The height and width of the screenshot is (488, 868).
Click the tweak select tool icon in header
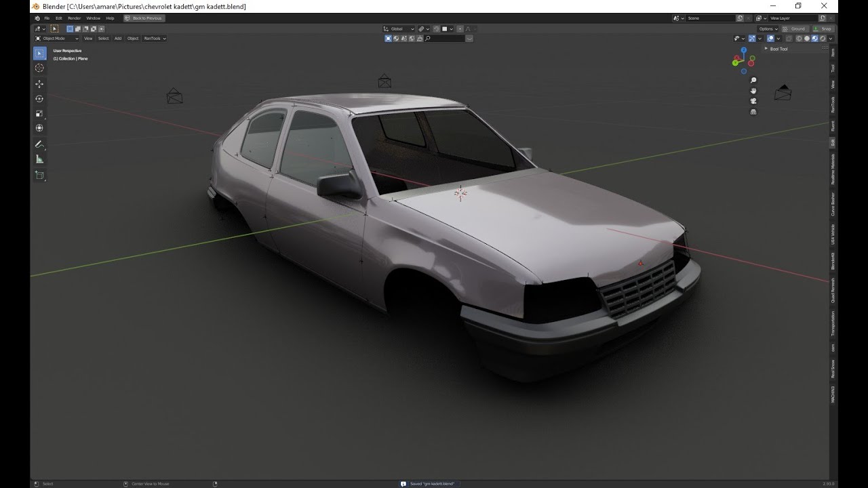[54, 29]
